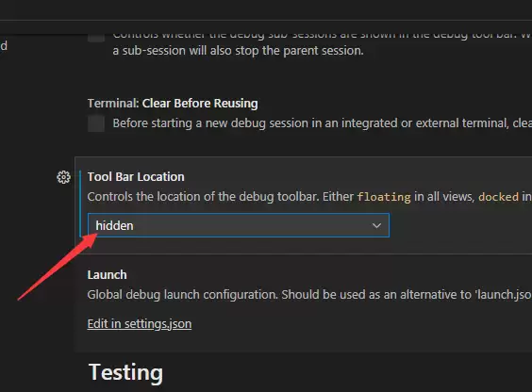Enable Terminal: Clear Before Reusing checkbox
532x392 pixels.
point(96,123)
